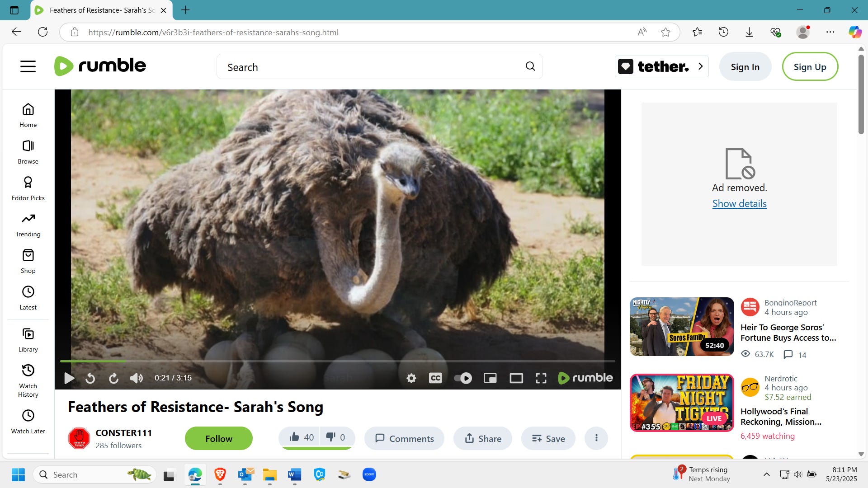Click the Rumble search field
This screenshot has width=868, height=488.
[371, 67]
